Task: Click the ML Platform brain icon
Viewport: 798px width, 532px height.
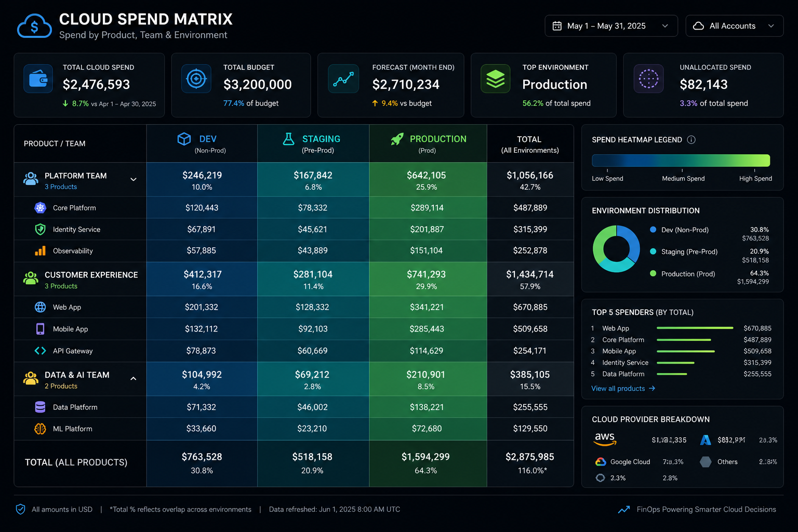Action: (40, 429)
